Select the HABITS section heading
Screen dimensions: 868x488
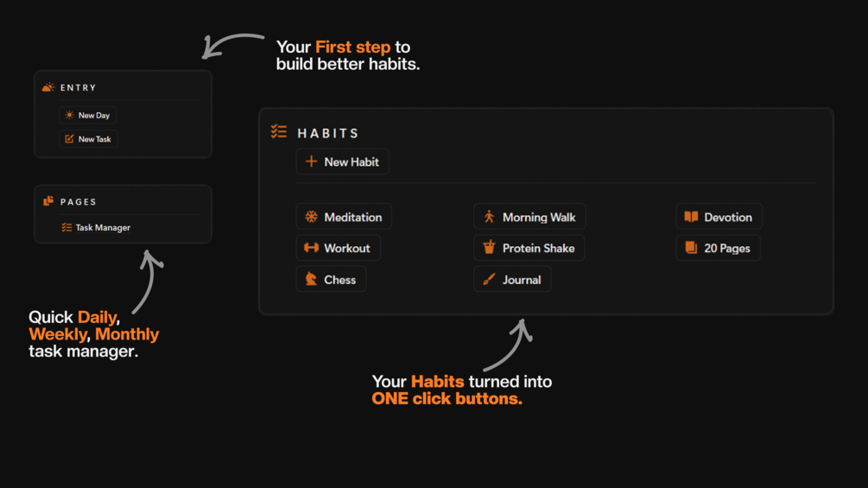pyautogui.click(x=327, y=133)
